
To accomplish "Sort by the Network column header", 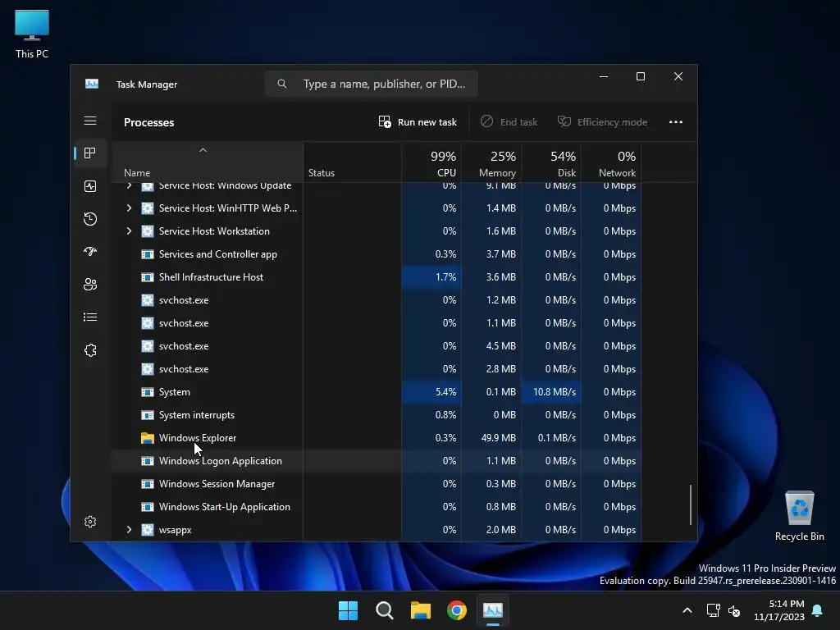I will 612,162.
